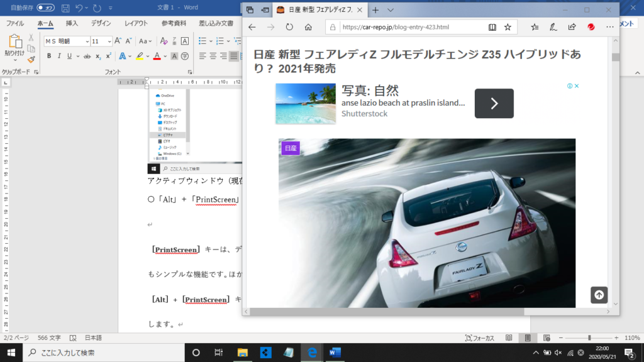Share this page from Edge
Image resolution: width=644 pixels, height=362 pixels.
(x=572, y=27)
